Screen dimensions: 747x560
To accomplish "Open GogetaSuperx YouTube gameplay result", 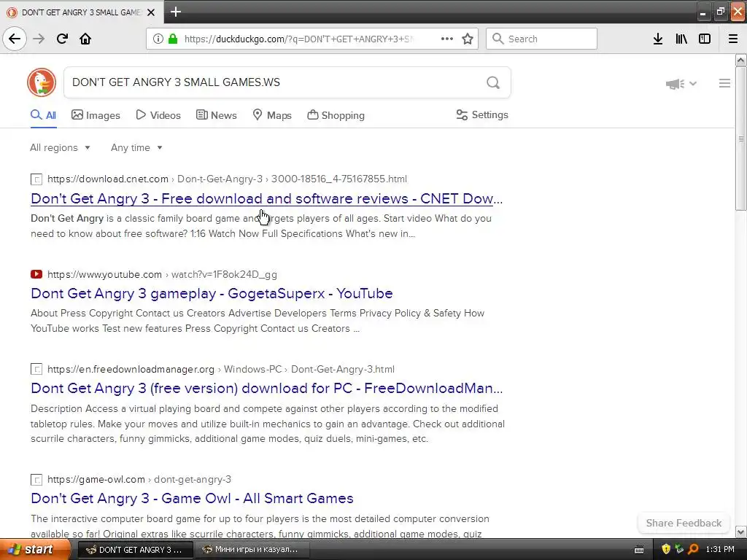I will point(212,293).
